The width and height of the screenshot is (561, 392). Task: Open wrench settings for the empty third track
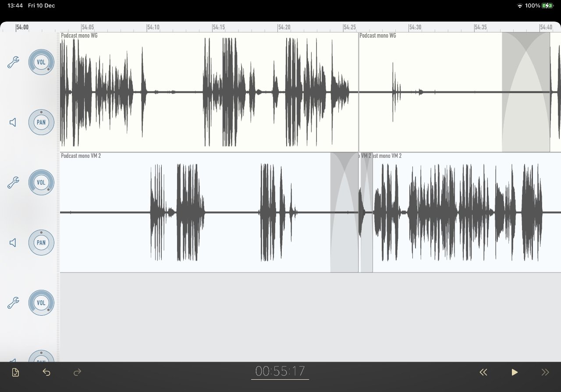tap(13, 303)
